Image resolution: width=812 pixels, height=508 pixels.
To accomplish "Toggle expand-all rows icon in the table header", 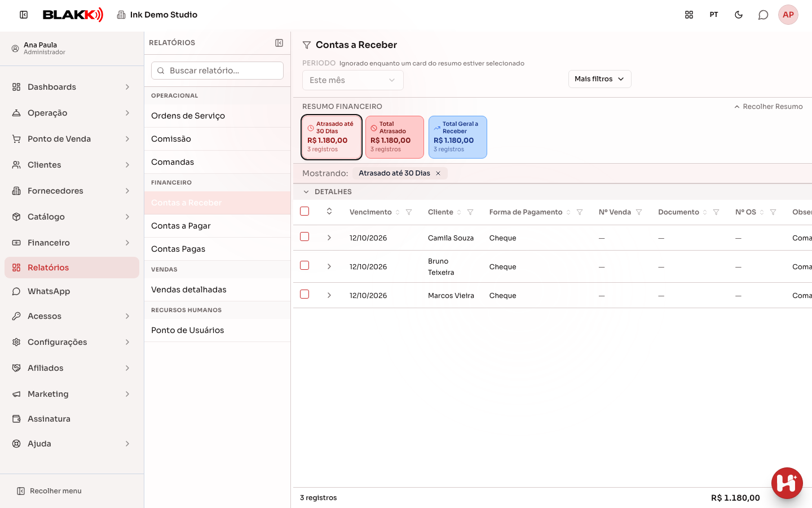I will coord(329,211).
